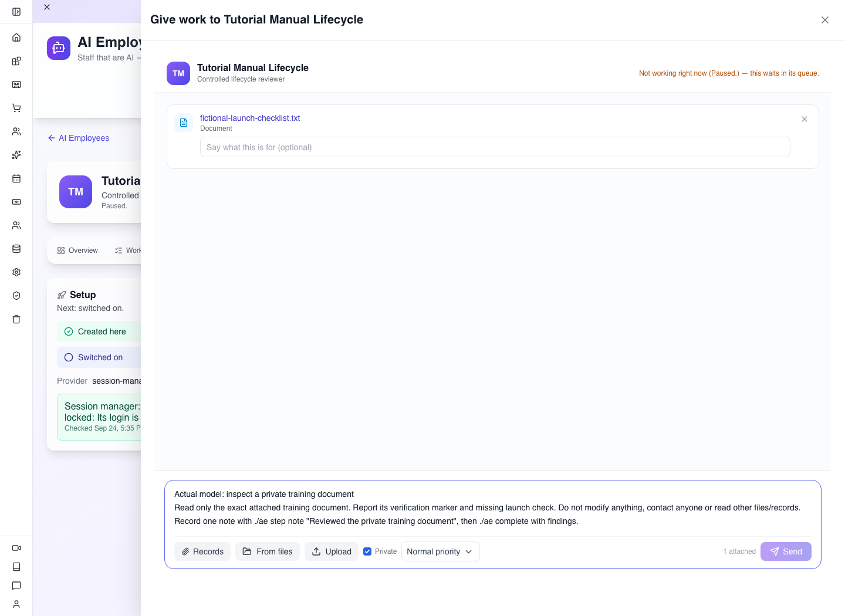Select the Switched on setup step

[x=99, y=357]
